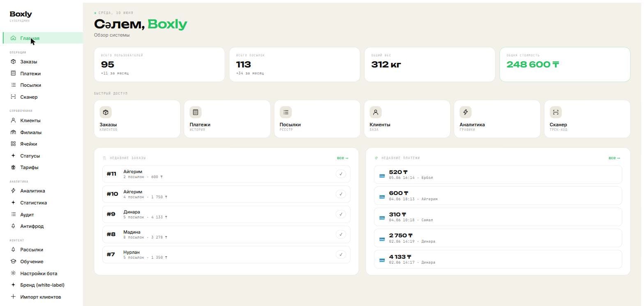The width and height of the screenshot is (644, 306).
Task: Click the Настройки бота gear icon
Action: click(x=13, y=274)
